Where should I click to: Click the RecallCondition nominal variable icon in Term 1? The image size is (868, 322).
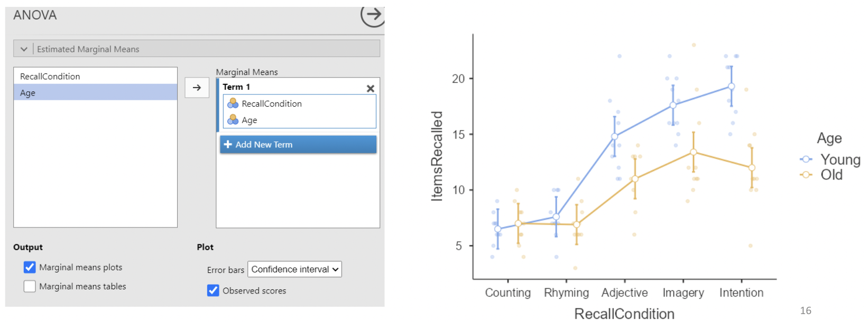(x=233, y=103)
